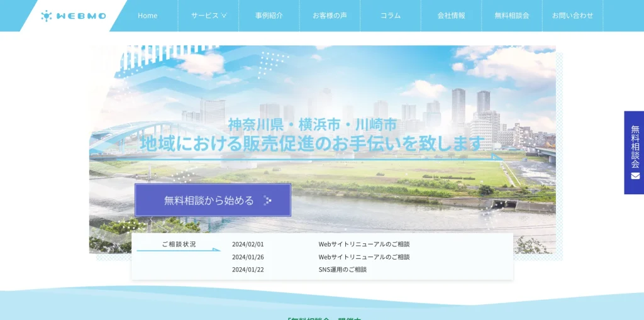
Task: Click the date 2024/01/26
Action: [248, 257]
